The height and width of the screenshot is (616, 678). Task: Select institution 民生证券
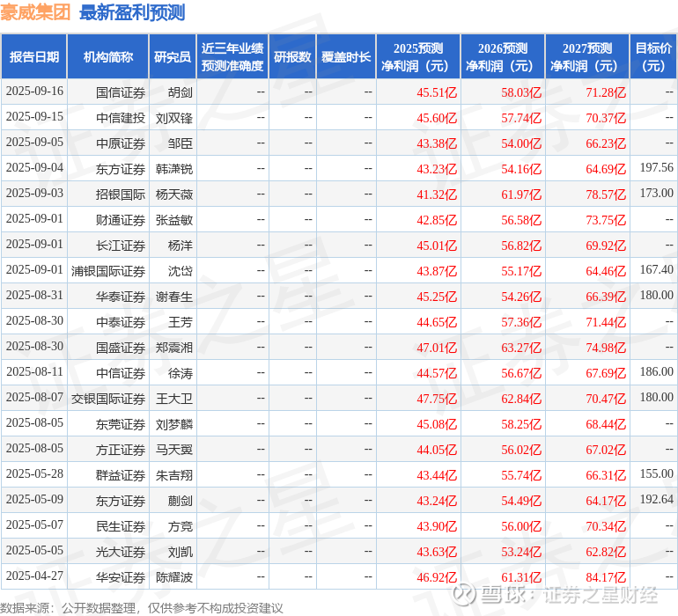point(121,526)
